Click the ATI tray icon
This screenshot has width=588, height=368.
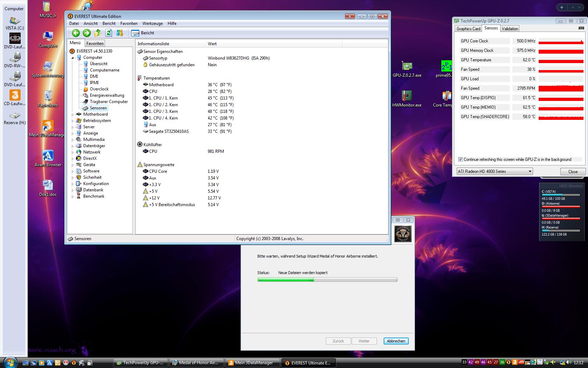click(521, 362)
